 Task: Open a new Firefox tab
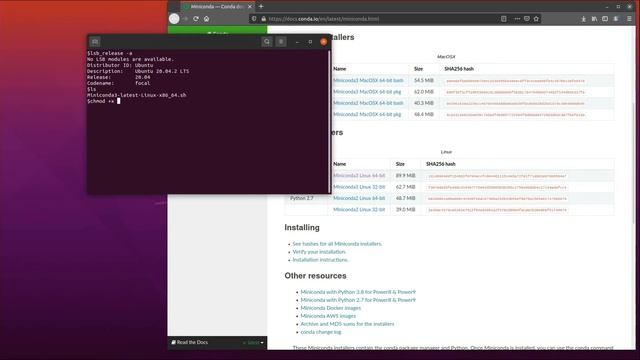coord(261,7)
